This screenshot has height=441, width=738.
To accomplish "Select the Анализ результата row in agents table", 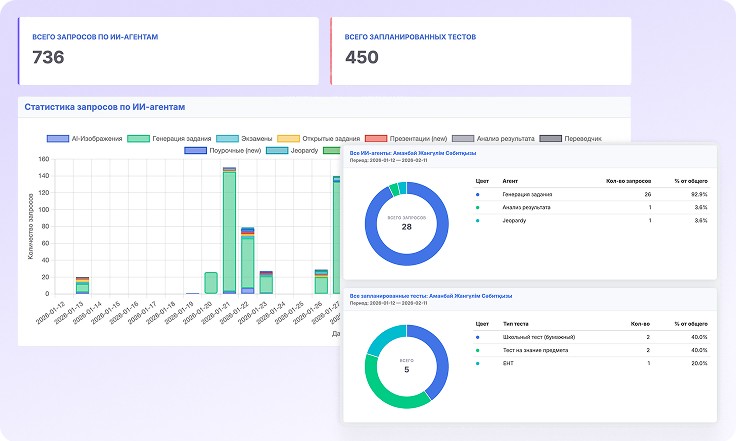I will click(592, 208).
